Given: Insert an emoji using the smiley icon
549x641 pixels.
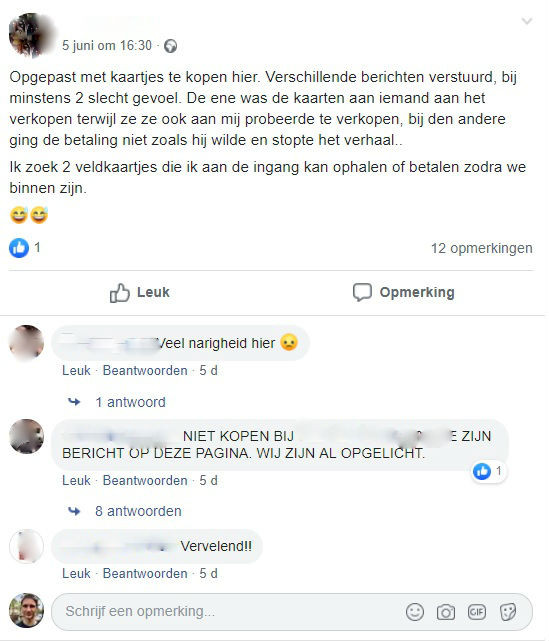Looking at the screenshot, I should click(415, 612).
